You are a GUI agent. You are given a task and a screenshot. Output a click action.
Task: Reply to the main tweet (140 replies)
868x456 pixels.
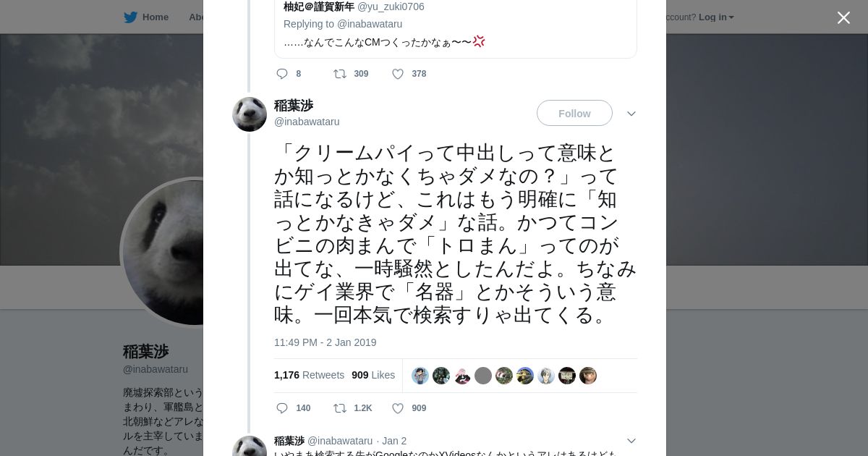coord(283,408)
